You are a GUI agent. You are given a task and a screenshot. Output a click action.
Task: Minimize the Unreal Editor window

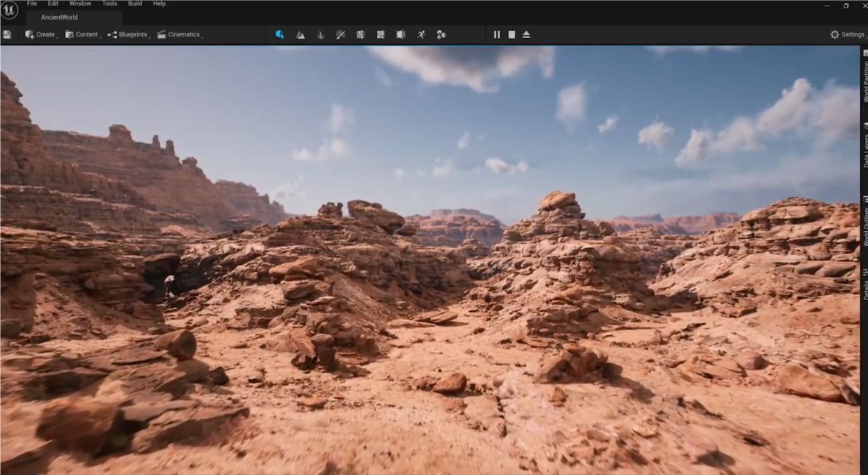pyautogui.click(x=827, y=6)
